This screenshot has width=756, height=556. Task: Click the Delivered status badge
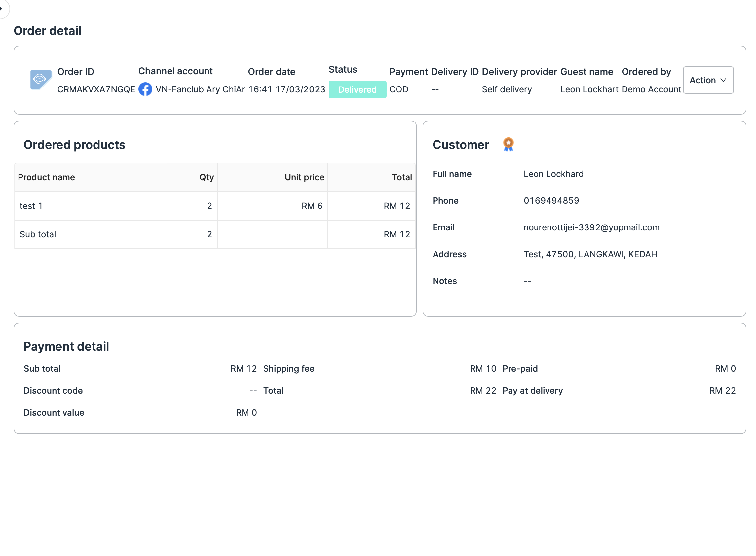point(357,89)
